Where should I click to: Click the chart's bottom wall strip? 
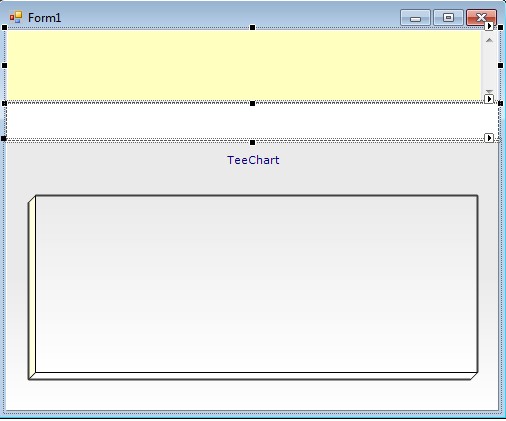[253, 376]
